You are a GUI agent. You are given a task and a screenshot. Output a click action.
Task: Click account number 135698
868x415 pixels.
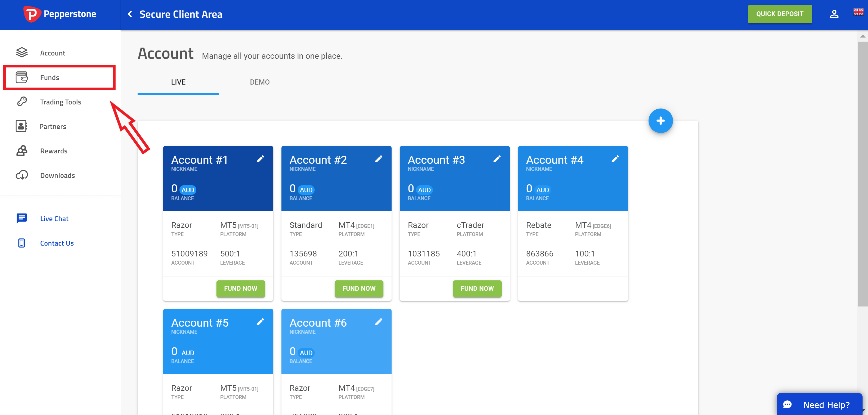coord(303,254)
